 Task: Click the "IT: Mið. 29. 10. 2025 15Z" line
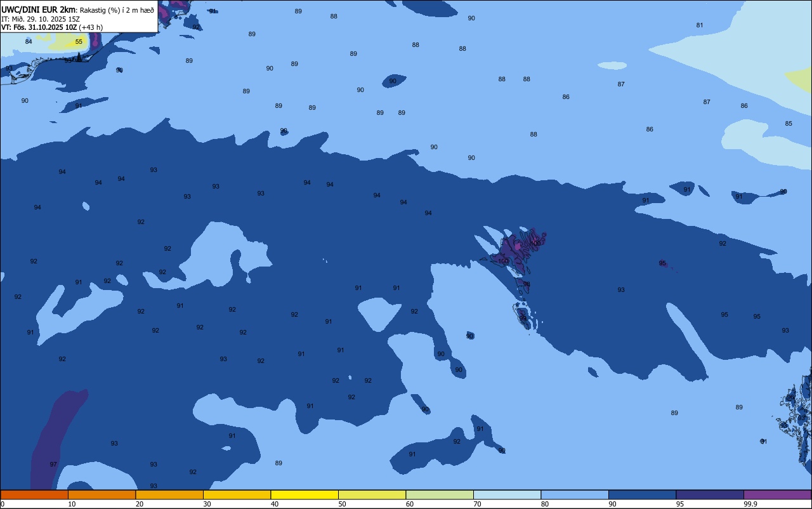point(41,18)
